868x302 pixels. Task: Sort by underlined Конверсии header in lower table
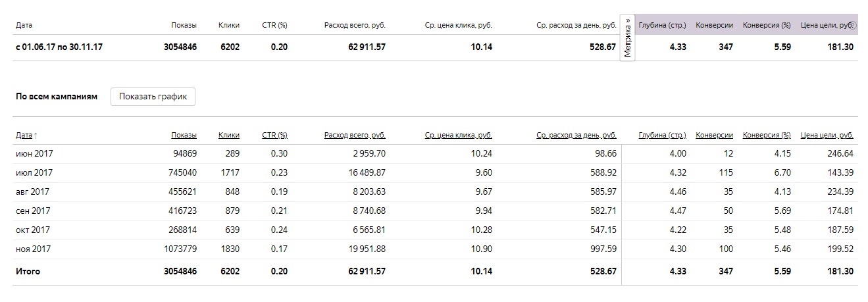point(714,135)
